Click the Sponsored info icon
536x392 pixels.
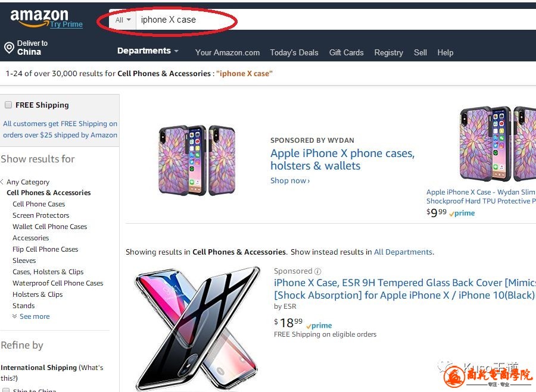pyautogui.click(x=317, y=271)
